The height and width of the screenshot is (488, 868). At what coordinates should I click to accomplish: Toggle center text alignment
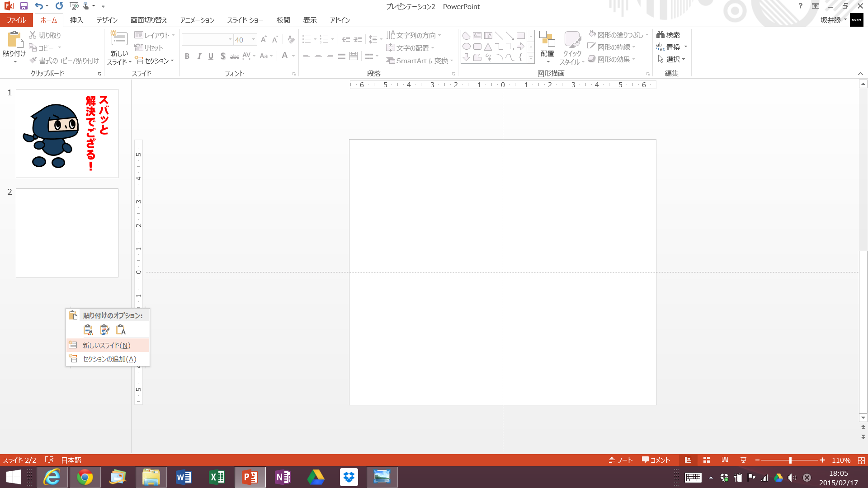click(318, 56)
